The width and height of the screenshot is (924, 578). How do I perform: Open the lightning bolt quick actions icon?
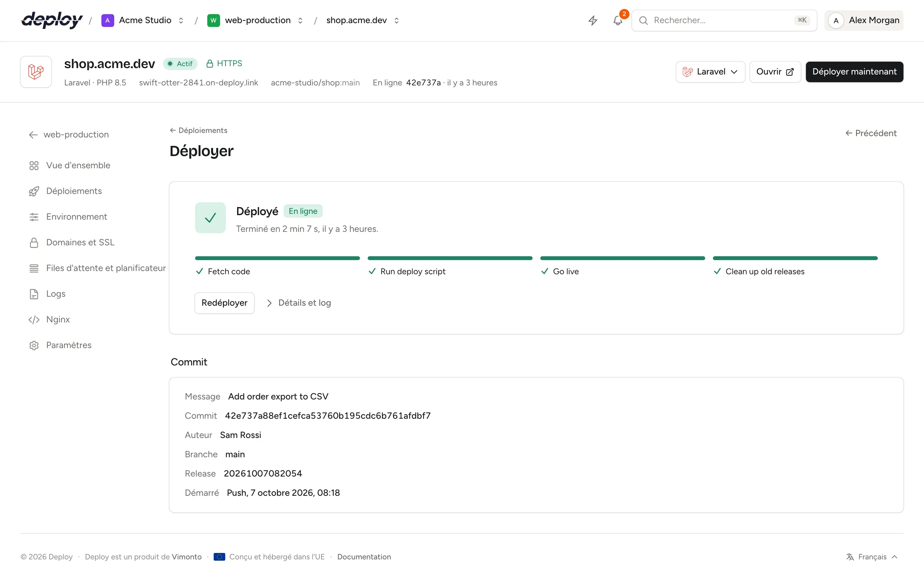pos(593,20)
